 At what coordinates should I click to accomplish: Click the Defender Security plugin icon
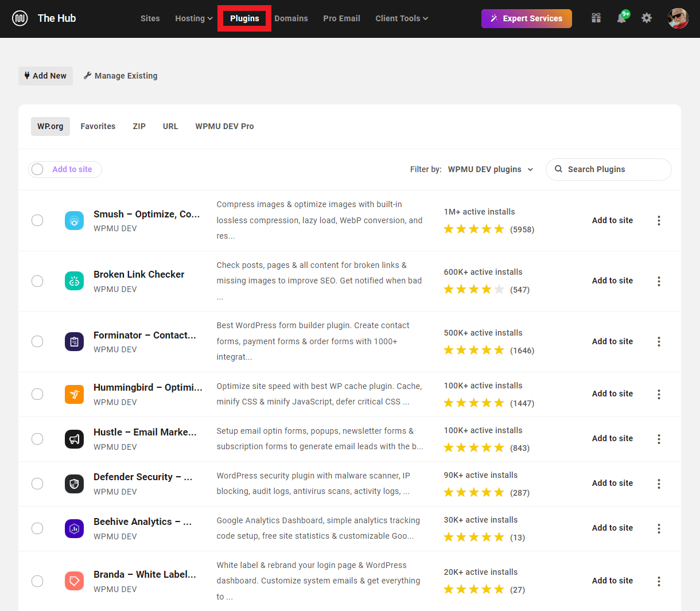pyautogui.click(x=75, y=484)
